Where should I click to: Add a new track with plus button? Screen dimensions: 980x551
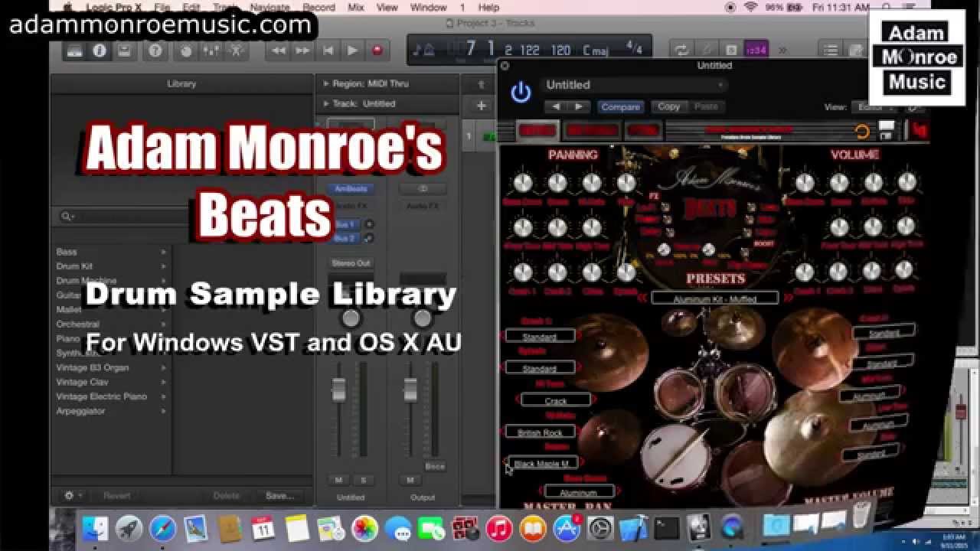[x=481, y=106]
